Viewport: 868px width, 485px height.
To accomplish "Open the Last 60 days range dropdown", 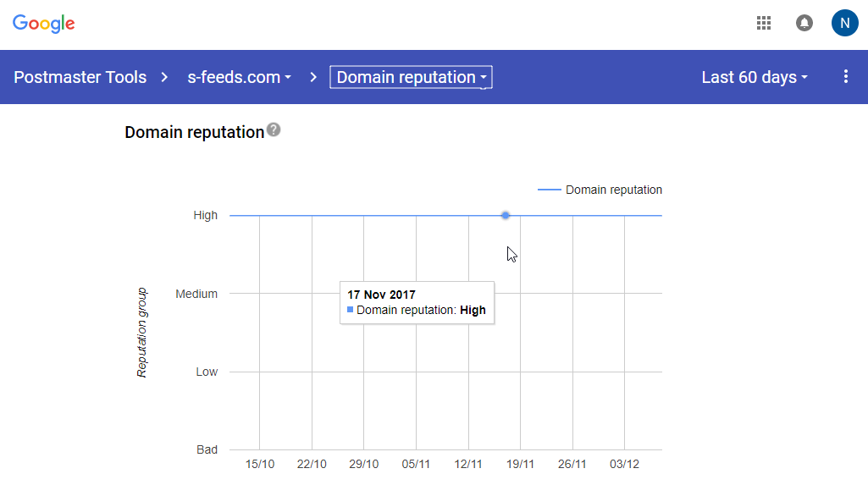I will (x=755, y=77).
